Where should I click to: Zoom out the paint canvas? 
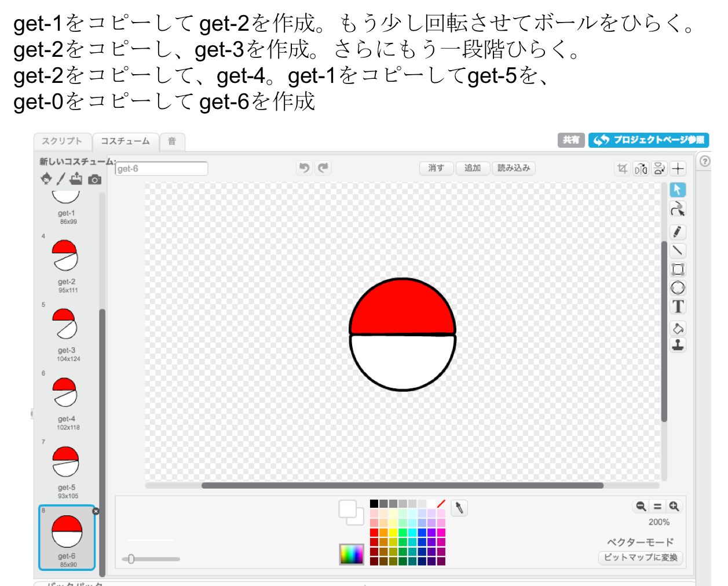click(641, 506)
